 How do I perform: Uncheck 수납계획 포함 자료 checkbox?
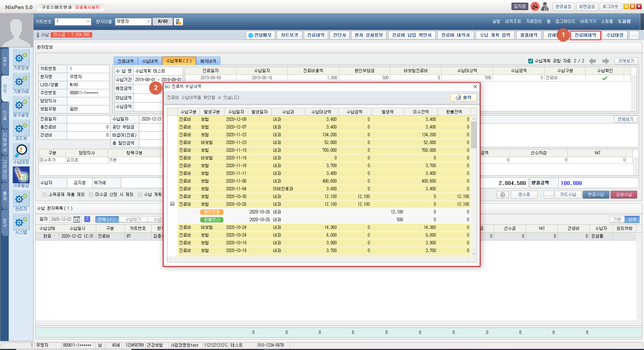(x=531, y=61)
